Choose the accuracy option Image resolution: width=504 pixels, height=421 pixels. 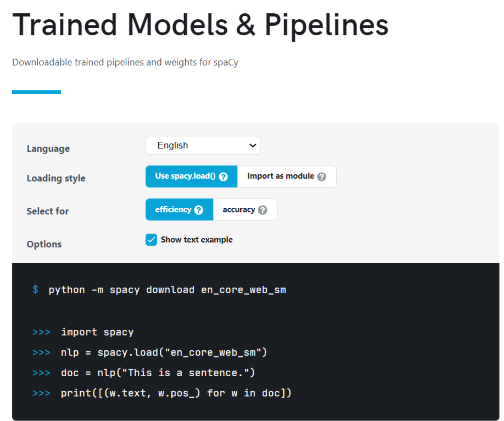coord(239,210)
